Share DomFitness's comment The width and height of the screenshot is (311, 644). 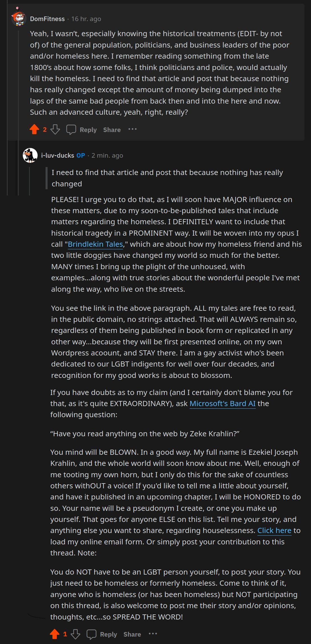[112, 130]
